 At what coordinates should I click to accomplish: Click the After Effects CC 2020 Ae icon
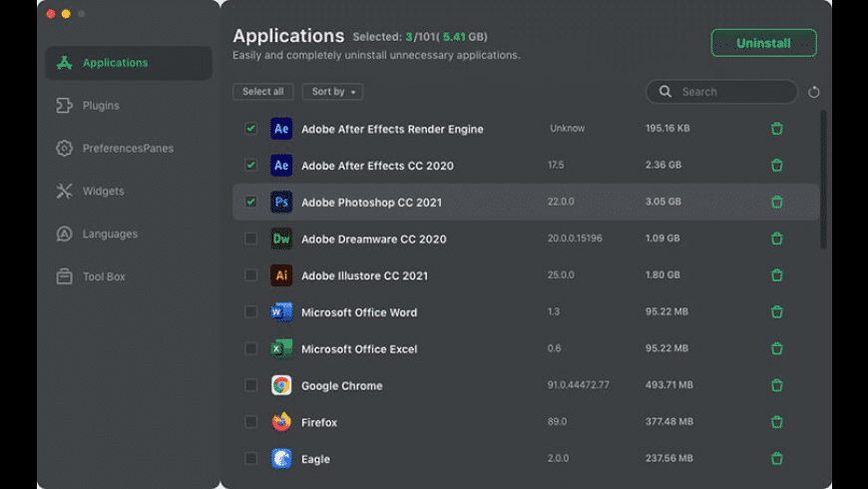[281, 165]
